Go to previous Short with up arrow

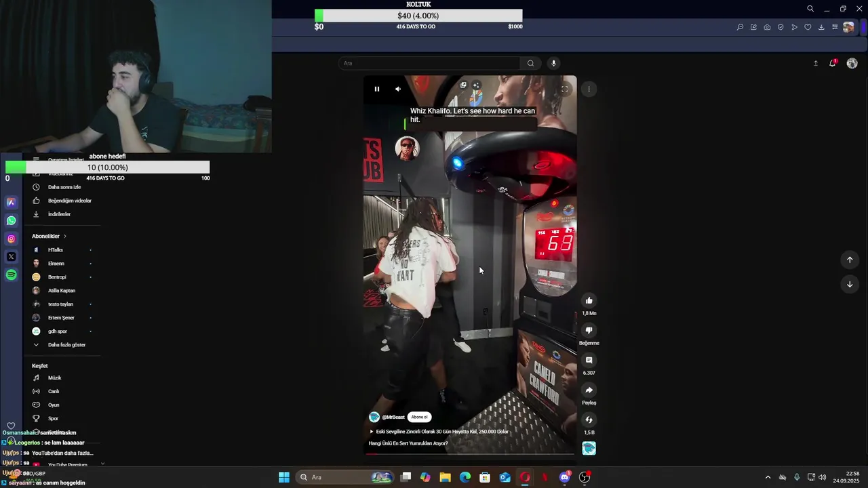point(850,260)
